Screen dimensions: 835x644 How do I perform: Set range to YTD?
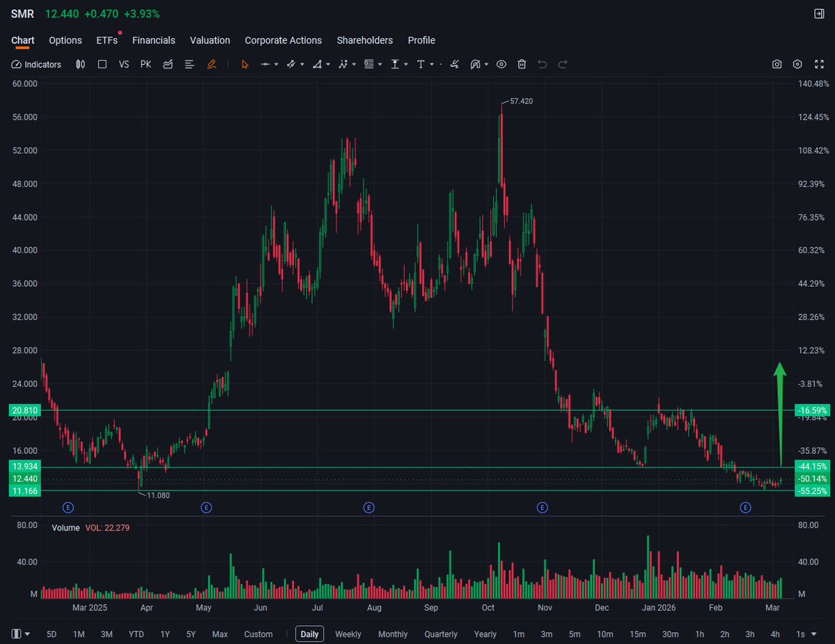pos(136,634)
